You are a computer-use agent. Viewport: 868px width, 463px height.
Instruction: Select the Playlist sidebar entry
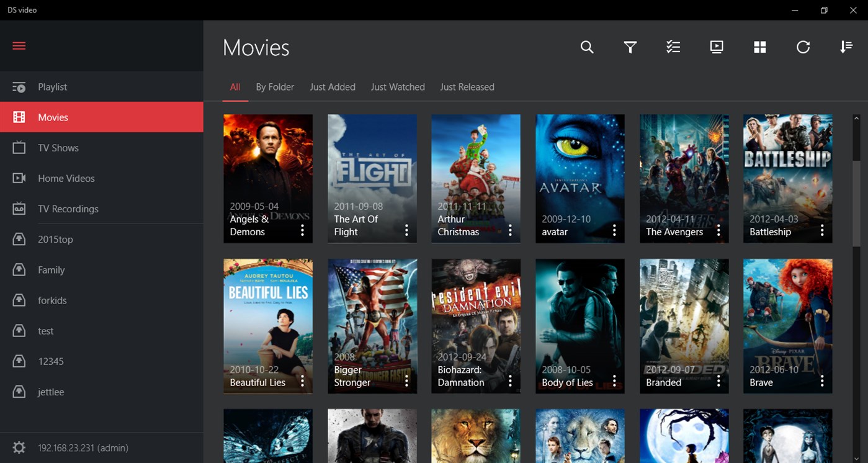pos(53,87)
